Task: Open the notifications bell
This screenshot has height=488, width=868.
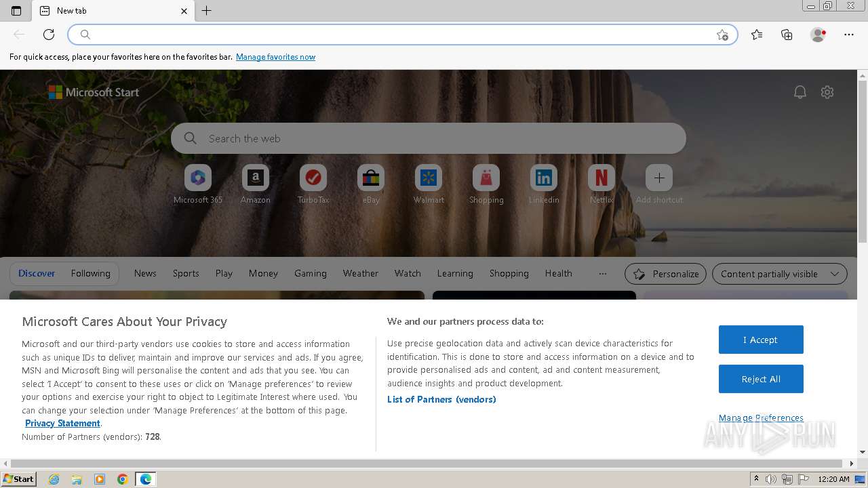Action: [800, 92]
